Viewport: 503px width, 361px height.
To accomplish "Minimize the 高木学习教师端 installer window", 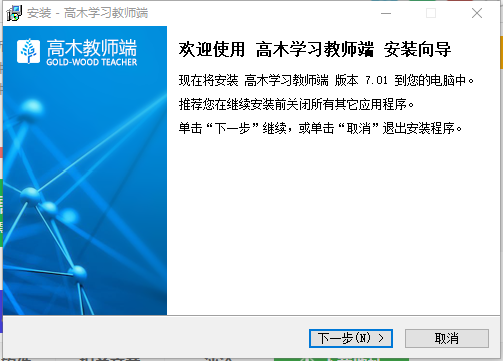I will pyautogui.click(x=386, y=13).
